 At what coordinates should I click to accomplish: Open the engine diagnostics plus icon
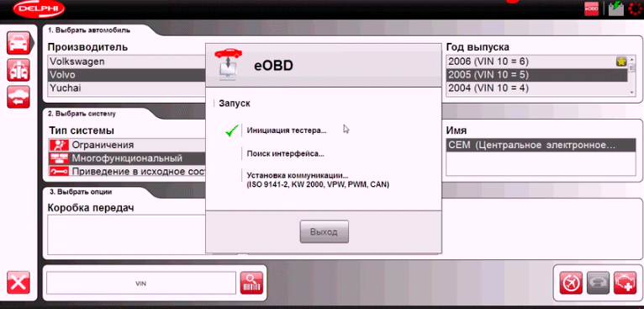click(626, 283)
